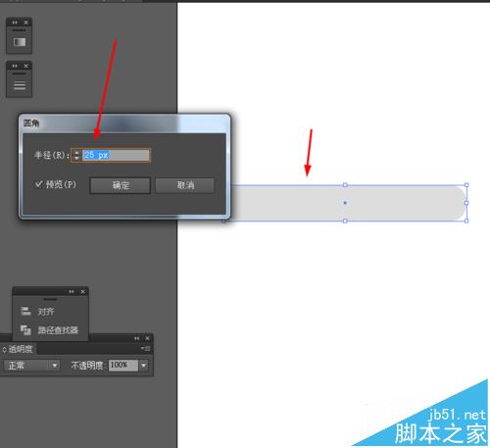Click the top-center selection handle of shape
Viewport: 490px width, 448px height.
345,185
